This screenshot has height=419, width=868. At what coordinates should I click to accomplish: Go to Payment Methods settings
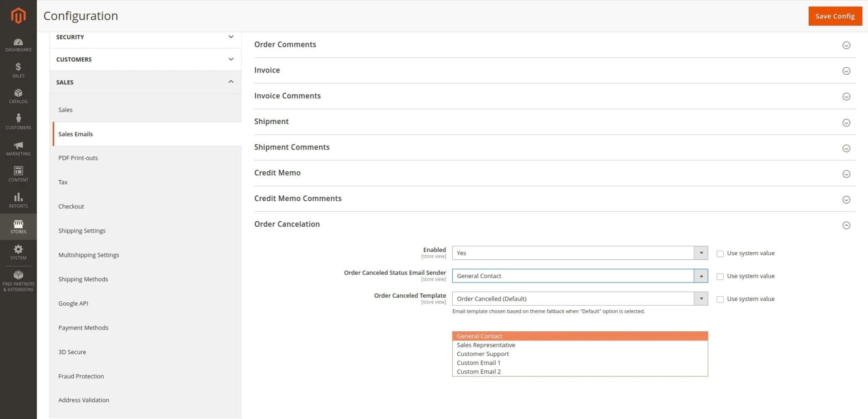coord(83,328)
